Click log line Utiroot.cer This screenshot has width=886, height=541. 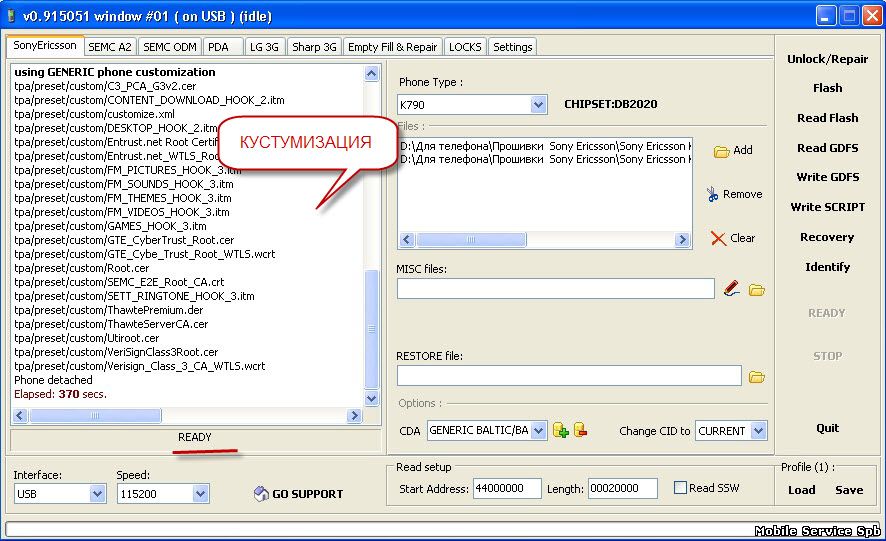(x=86, y=338)
